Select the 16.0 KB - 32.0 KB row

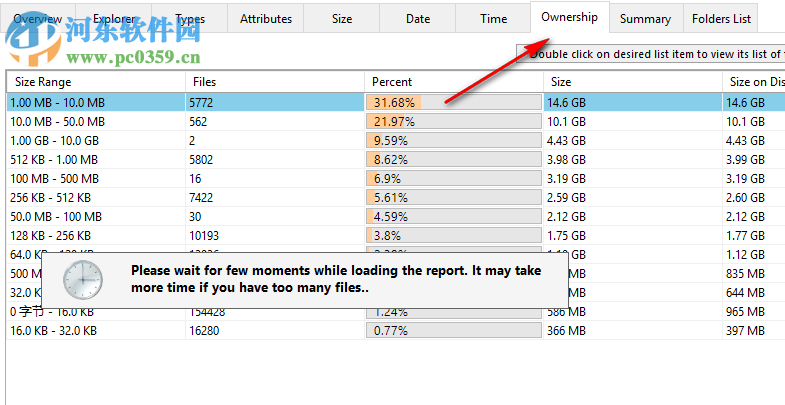(x=396, y=331)
